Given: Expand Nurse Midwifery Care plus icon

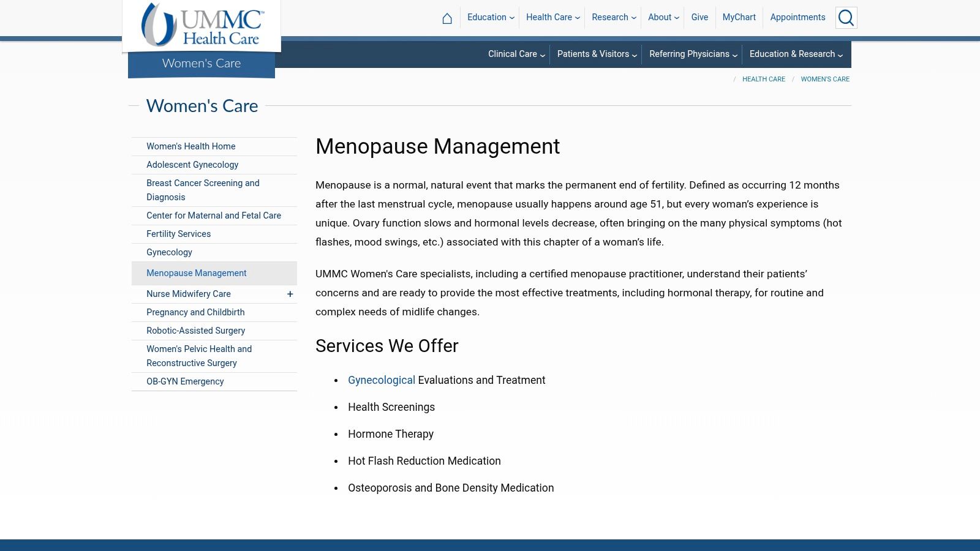Looking at the screenshot, I should pyautogui.click(x=290, y=294).
